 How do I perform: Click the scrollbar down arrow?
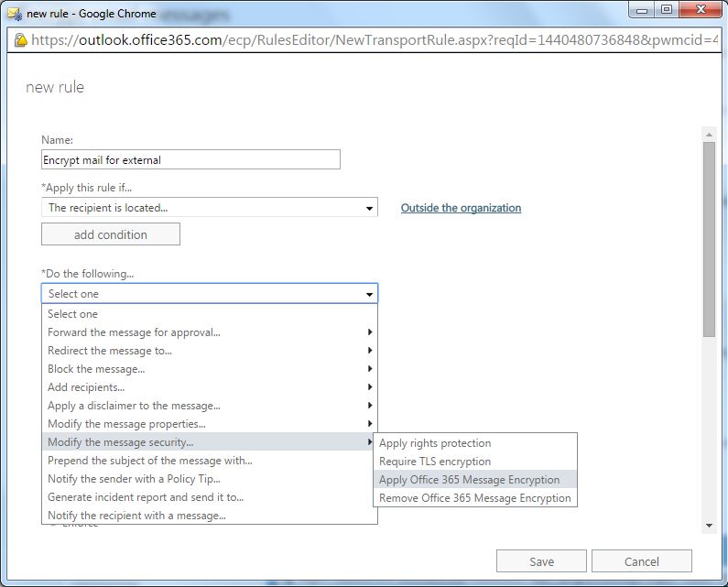click(709, 526)
